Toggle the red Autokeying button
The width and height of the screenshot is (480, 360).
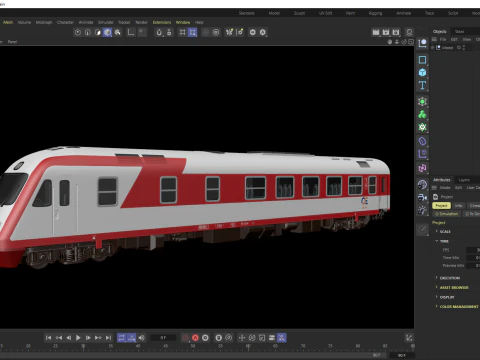pos(195,338)
